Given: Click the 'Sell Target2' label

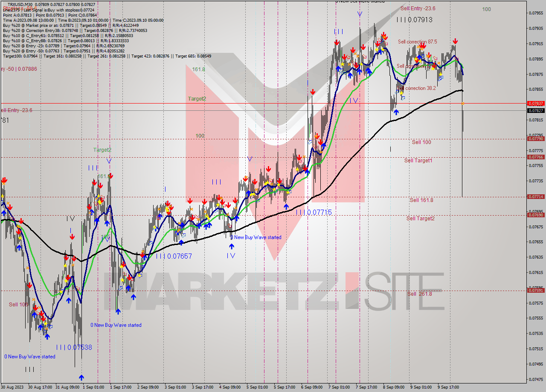Looking at the screenshot, I should pos(420,219).
